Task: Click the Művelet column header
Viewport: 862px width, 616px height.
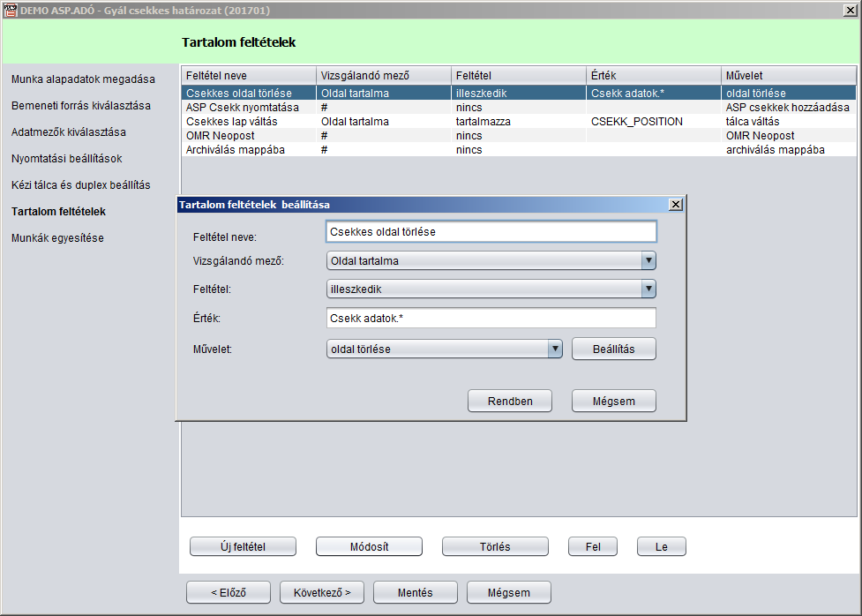Action: [x=789, y=75]
